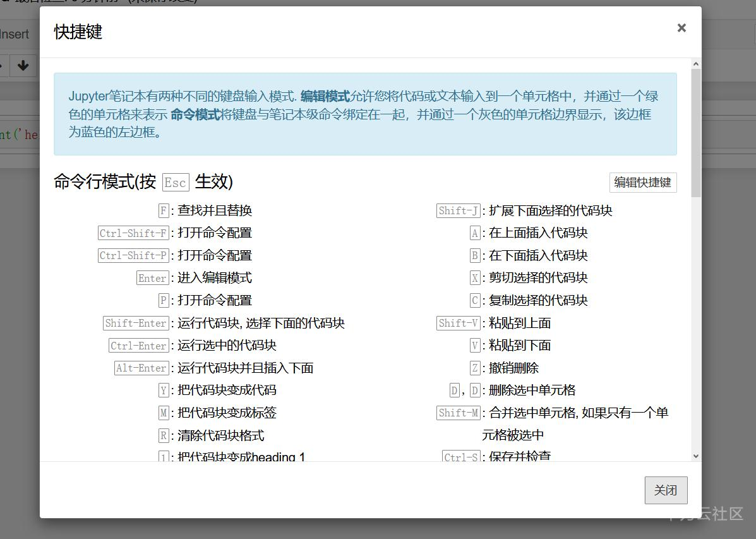Select the F shortcut key badge
This screenshot has width=756, height=539.
(x=163, y=210)
